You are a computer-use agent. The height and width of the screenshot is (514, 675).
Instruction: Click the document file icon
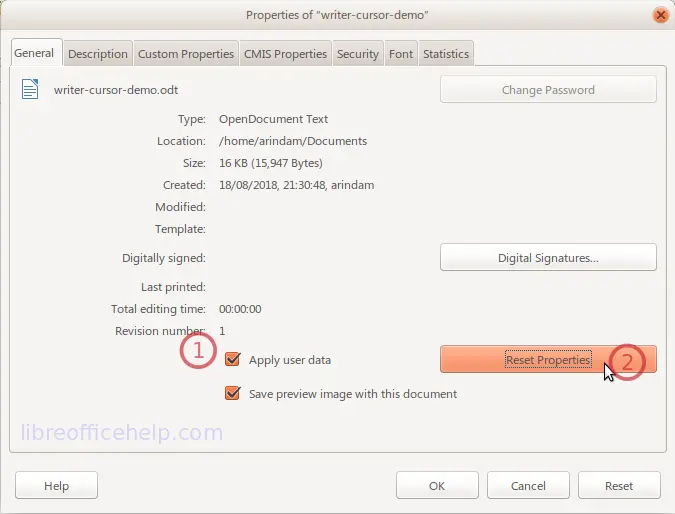(x=30, y=90)
